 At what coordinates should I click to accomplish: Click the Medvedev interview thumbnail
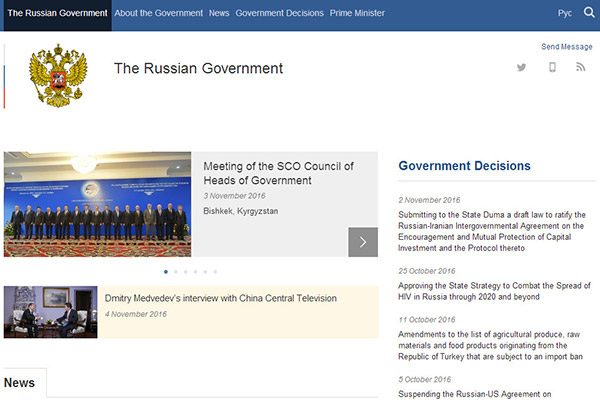pyautogui.click(x=51, y=312)
